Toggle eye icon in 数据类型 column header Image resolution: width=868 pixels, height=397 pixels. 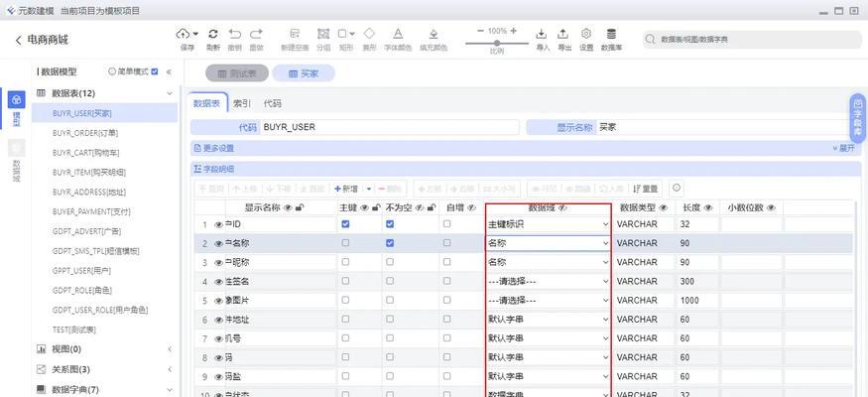(x=664, y=208)
